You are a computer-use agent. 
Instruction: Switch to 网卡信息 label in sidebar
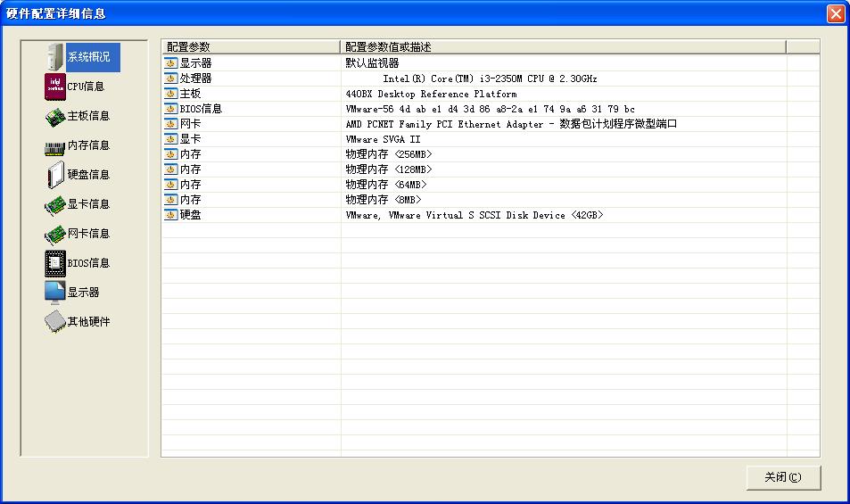(89, 234)
